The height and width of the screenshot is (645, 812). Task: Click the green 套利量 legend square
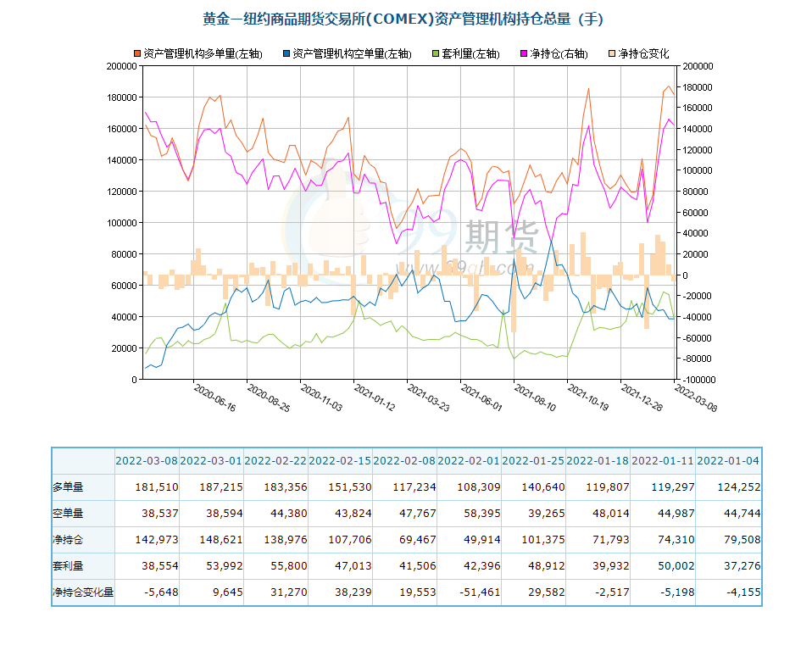pyautogui.click(x=437, y=53)
